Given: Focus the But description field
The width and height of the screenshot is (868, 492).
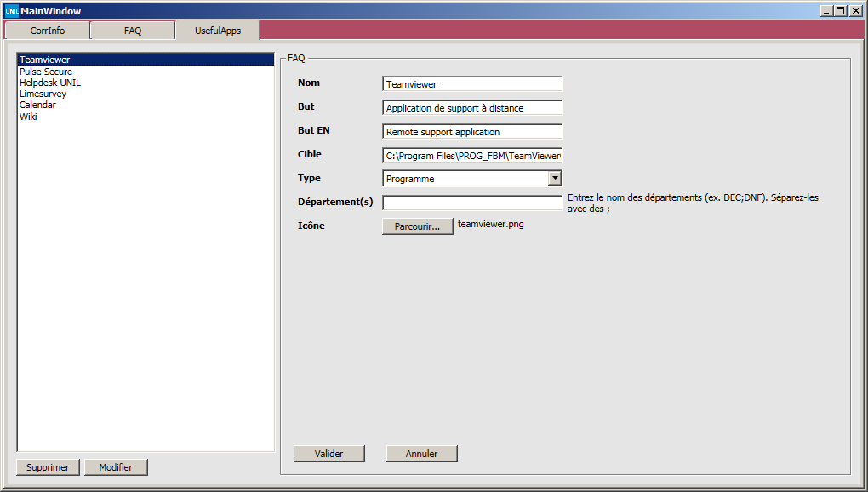Looking at the screenshot, I should (x=472, y=108).
